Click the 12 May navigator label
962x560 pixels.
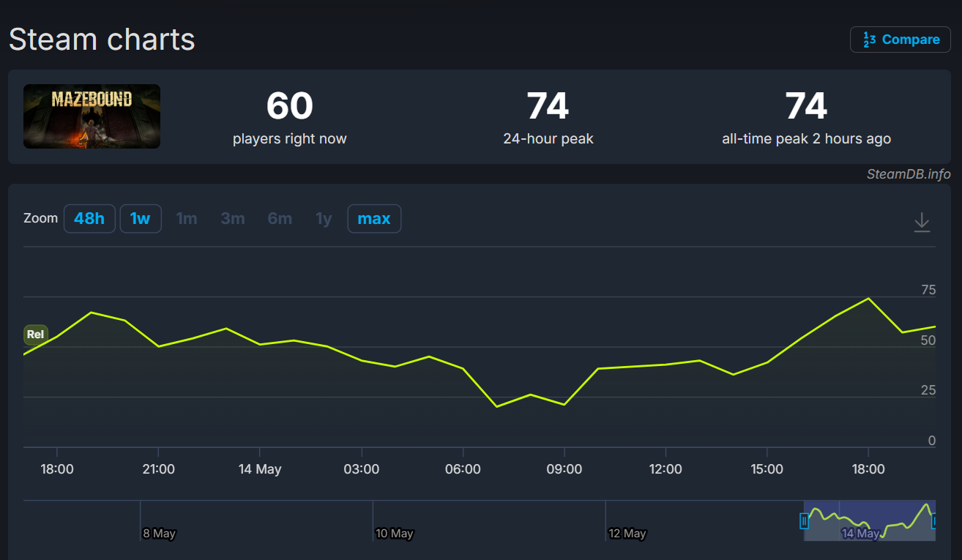(x=627, y=534)
